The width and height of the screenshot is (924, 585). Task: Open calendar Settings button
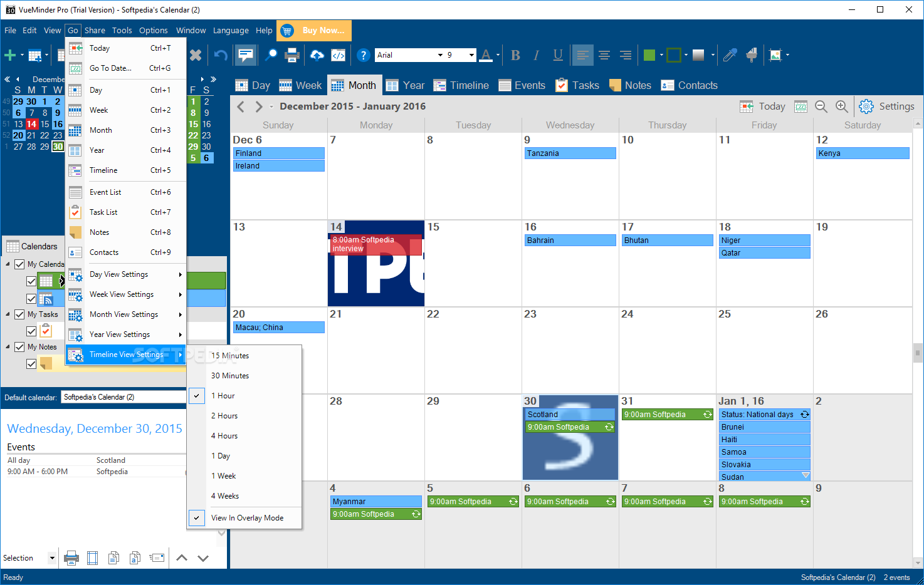click(x=887, y=106)
